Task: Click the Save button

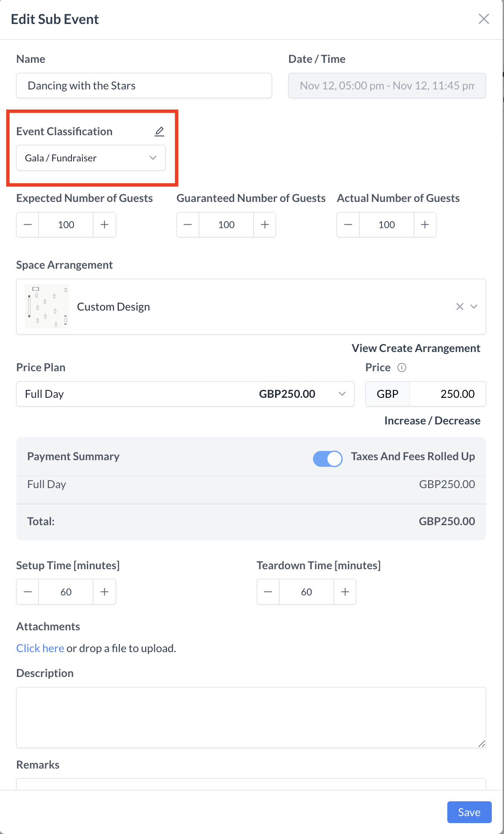Action: (x=469, y=812)
